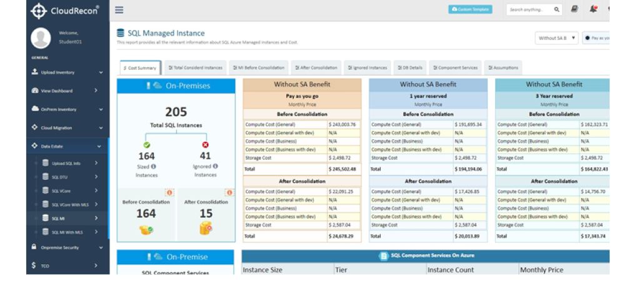Click the Upload Inventory upload icon
Screen dimensions: 644x281
point(35,72)
